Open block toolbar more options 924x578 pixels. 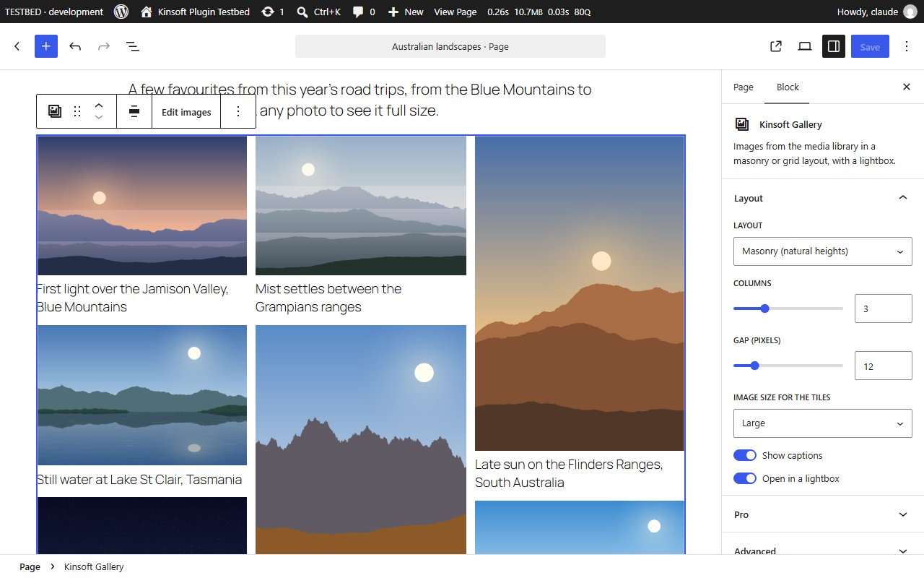pos(238,111)
